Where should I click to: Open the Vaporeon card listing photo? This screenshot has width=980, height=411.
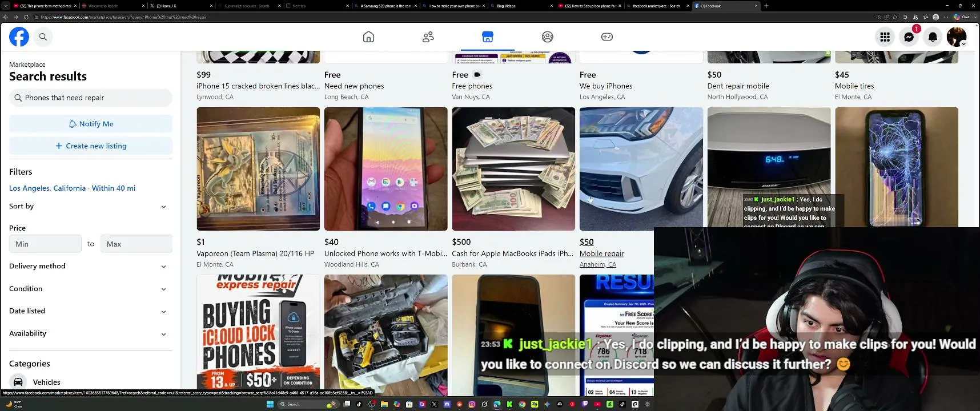click(258, 169)
